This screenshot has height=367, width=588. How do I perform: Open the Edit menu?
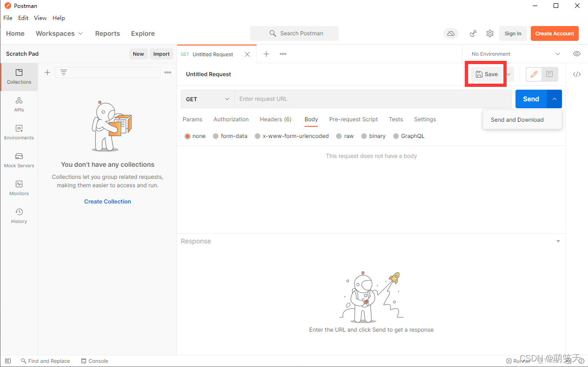pyautogui.click(x=23, y=18)
